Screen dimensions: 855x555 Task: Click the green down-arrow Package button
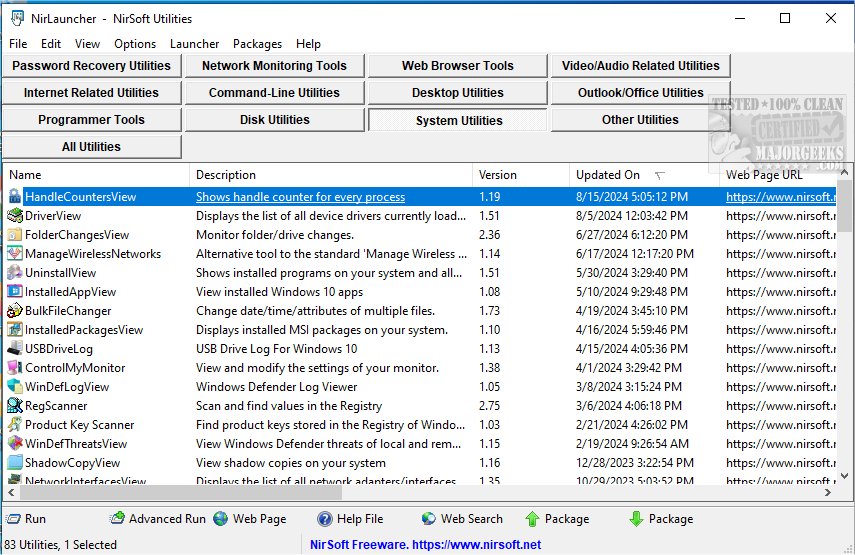(x=636, y=519)
